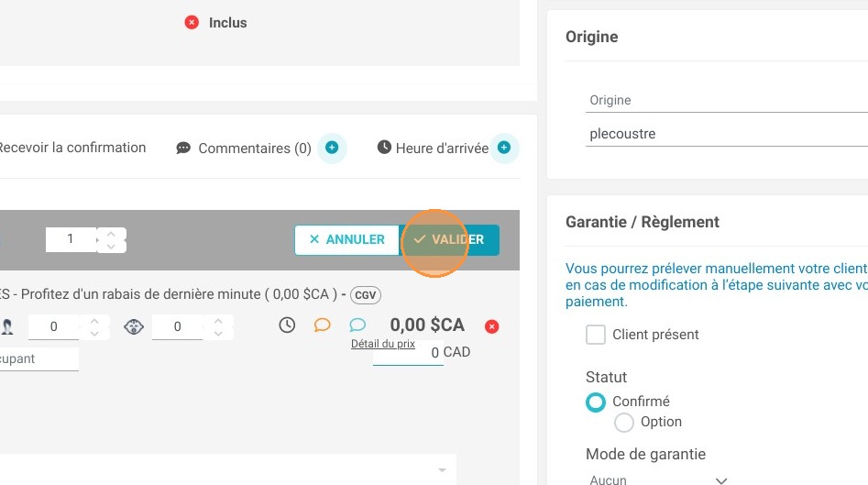The height and width of the screenshot is (485, 868).
Task: Click the Commentaires (0) label
Action: coord(255,149)
